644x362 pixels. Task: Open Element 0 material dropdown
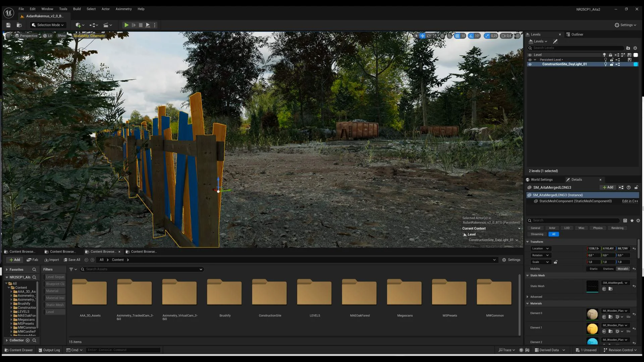point(615,311)
